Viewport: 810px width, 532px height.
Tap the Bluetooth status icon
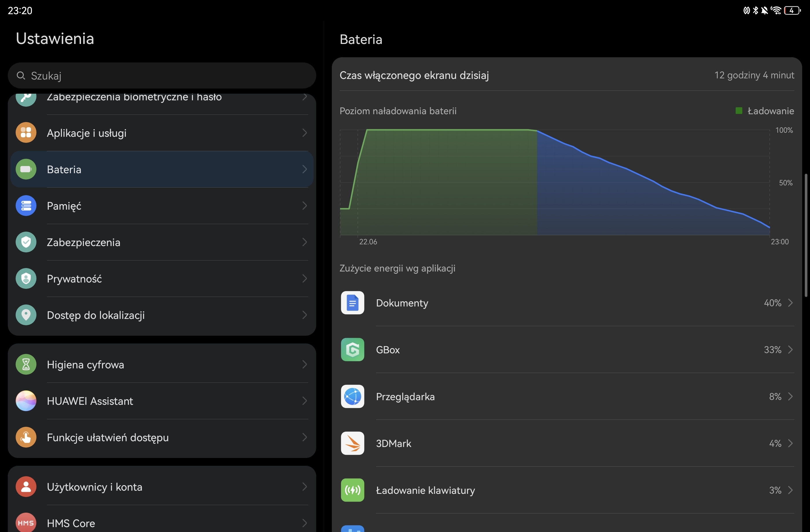pos(756,10)
